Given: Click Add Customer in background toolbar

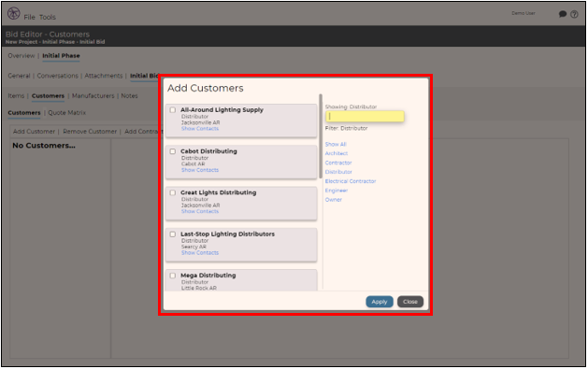Looking at the screenshot, I should [35, 132].
